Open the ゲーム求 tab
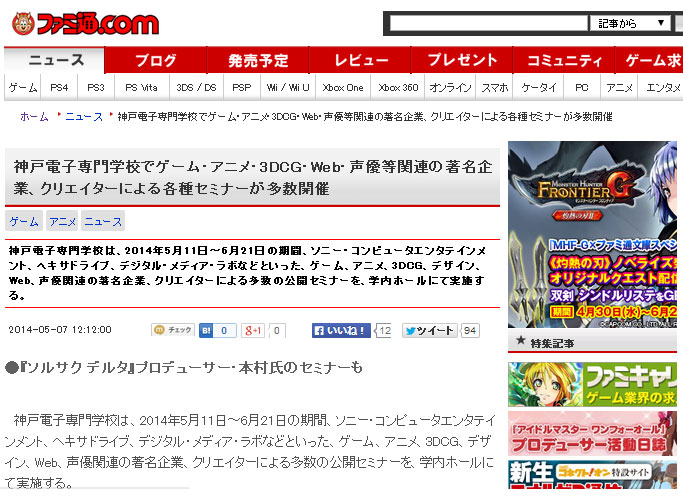The height and width of the screenshot is (503, 683). (649, 60)
